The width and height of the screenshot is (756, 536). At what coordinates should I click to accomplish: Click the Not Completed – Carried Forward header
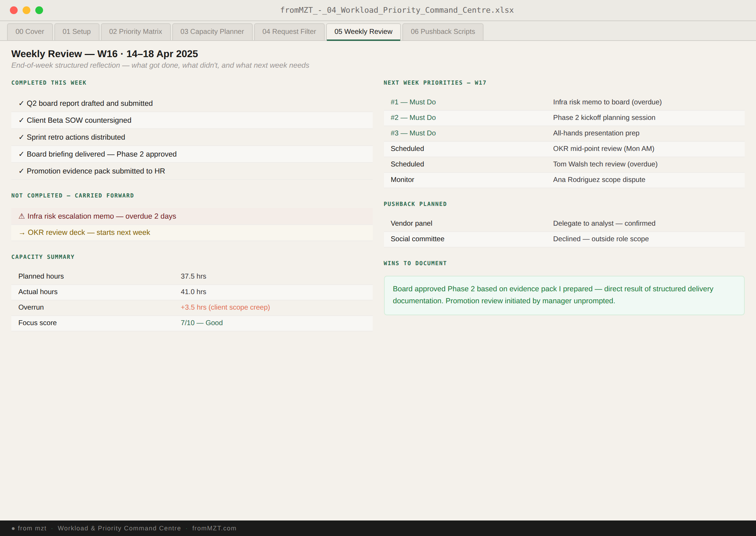tap(72, 196)
